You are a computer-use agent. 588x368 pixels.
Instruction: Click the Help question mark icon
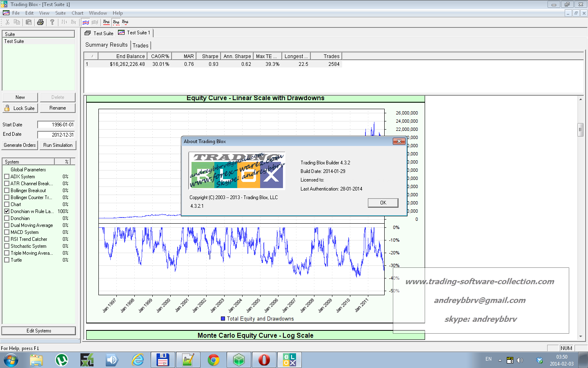(52, 22)
